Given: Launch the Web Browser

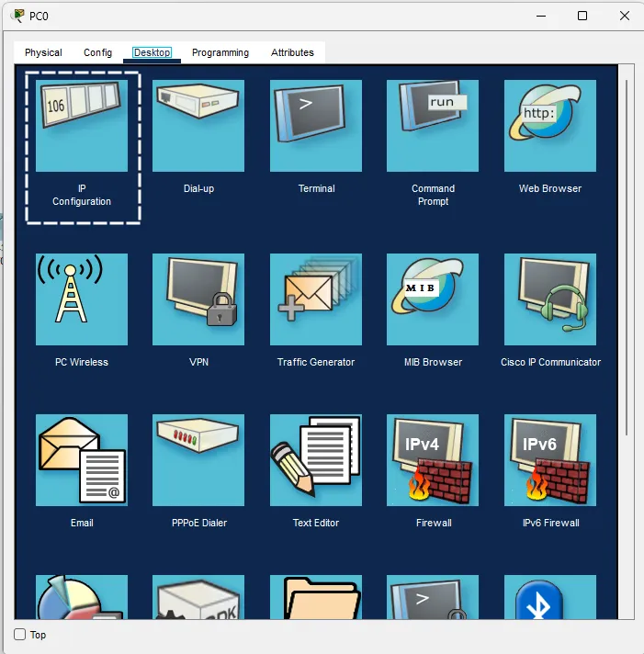Looking at the screenshot, I should pyautogui.click(x=549, y=126).
